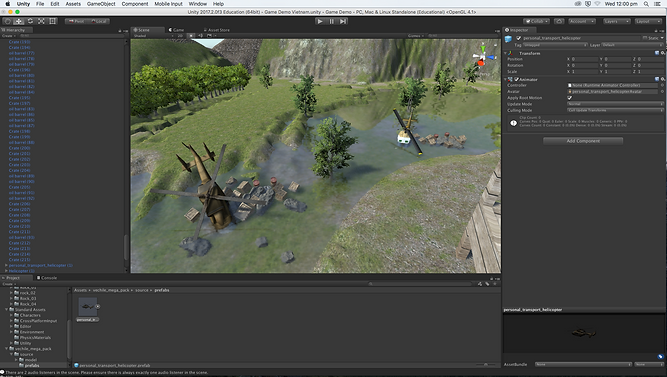Collapse the Animator component
Screen dimensions: 667x377
(506, 79)
